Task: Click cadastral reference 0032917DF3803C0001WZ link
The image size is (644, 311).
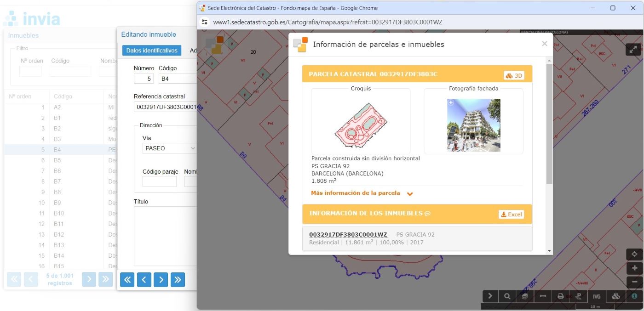Action: pyautogui.click(x=348, y=234)
